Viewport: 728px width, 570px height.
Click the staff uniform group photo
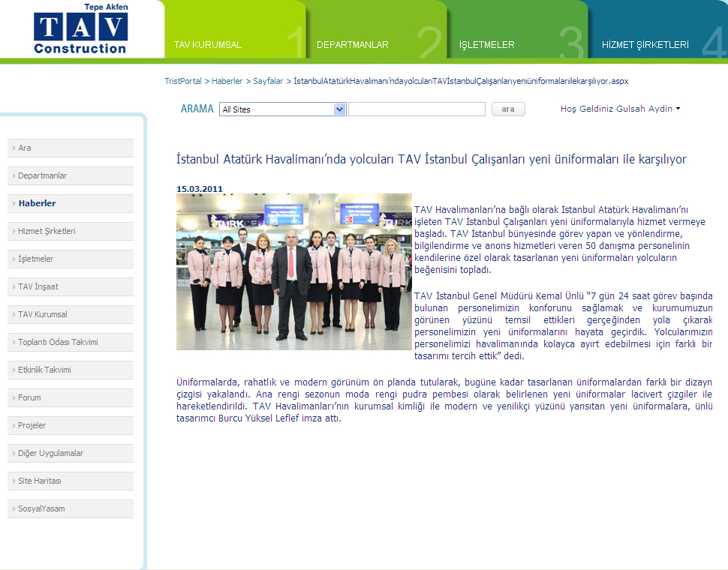[x=294, y=271]
